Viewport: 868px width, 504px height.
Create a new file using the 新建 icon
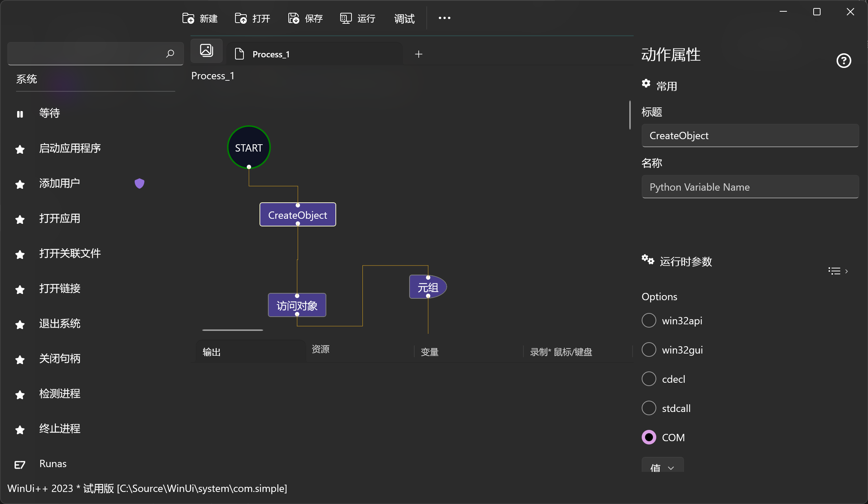tap(188, 18)
